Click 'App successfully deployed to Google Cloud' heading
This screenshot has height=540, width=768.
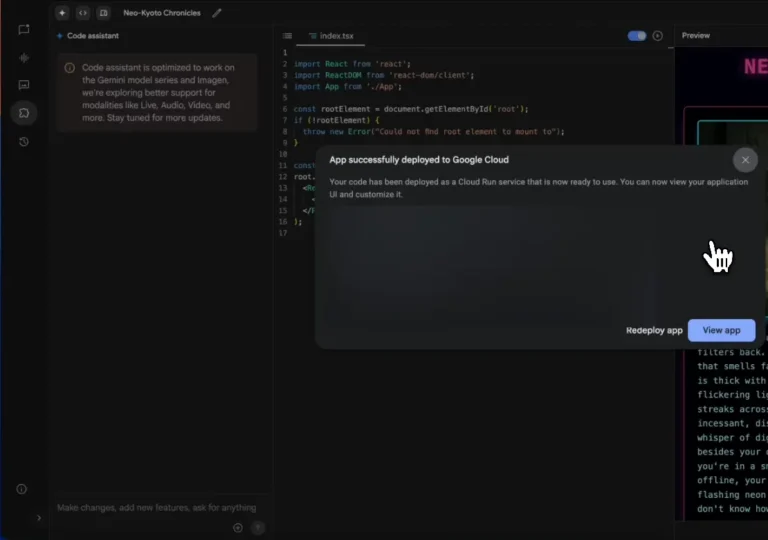pos(419,160)
